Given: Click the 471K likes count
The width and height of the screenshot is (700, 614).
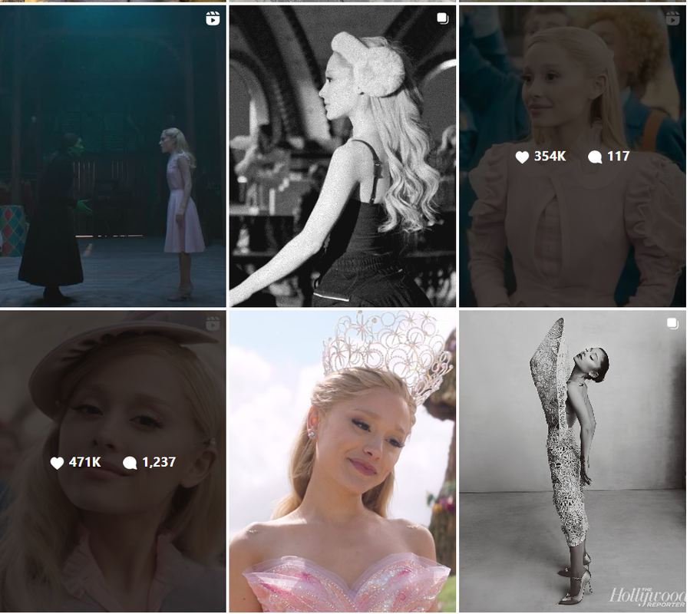Looking at the screenshot, I should click(85, 462).
